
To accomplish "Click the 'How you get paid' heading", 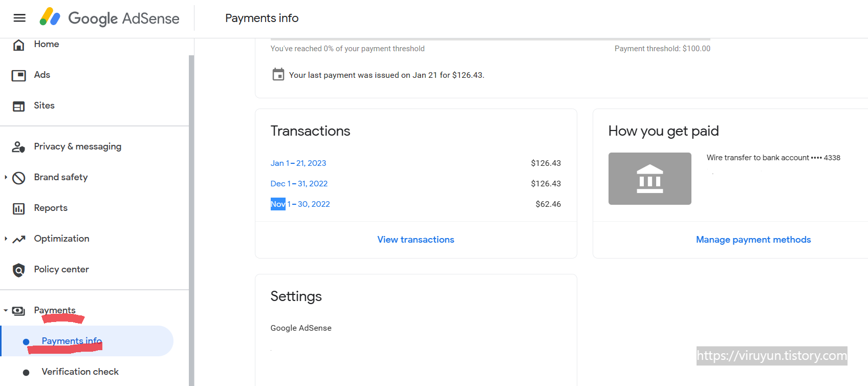I will [x=663, y=131].
